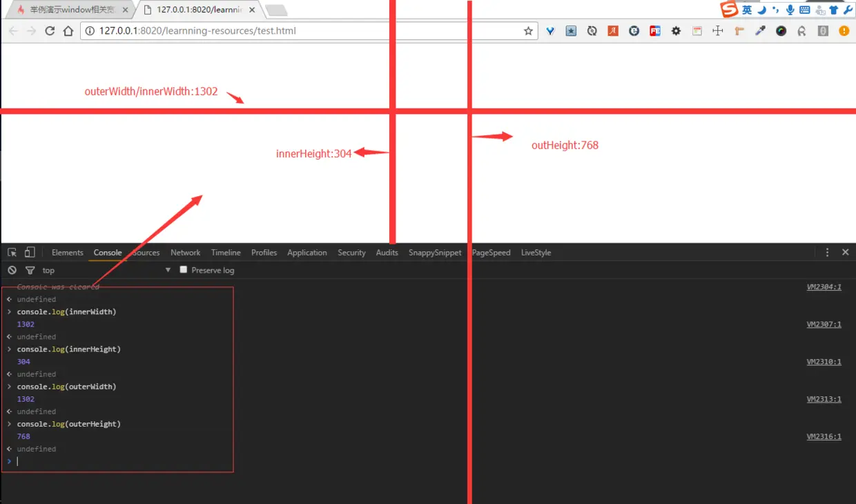Activate DevTools inspect element picker
This screenshot has width=856, height=504.
12,253
